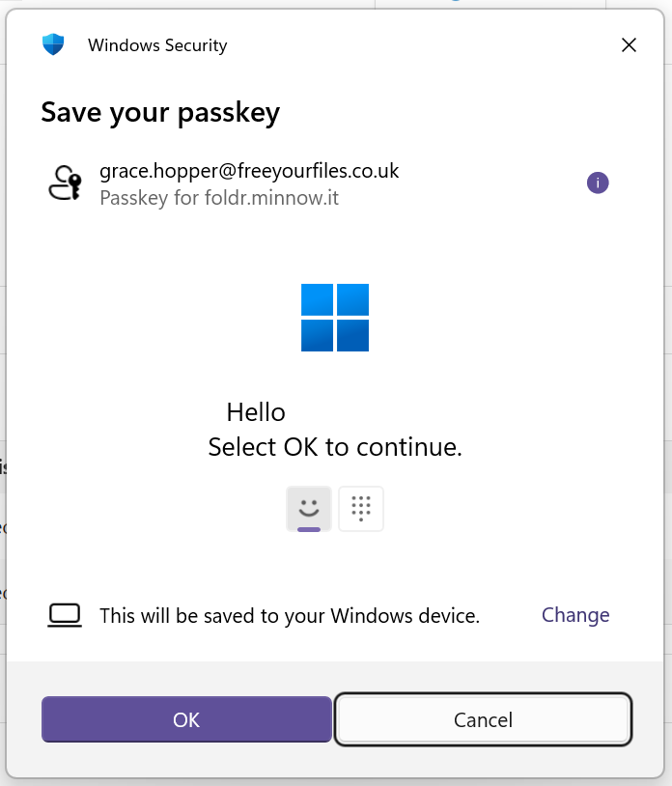Click the Windows logo in the dialog
The height and width of the screenshot is (786, 672).
(x=335, y=318)
